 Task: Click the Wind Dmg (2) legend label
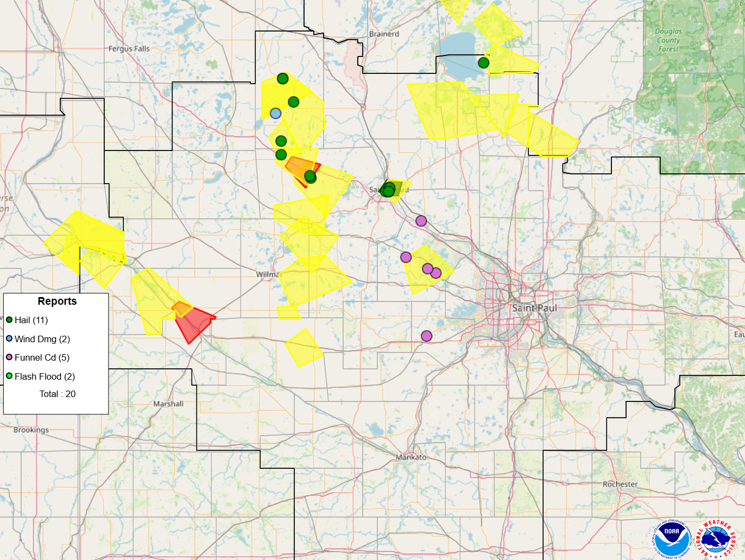42,339
